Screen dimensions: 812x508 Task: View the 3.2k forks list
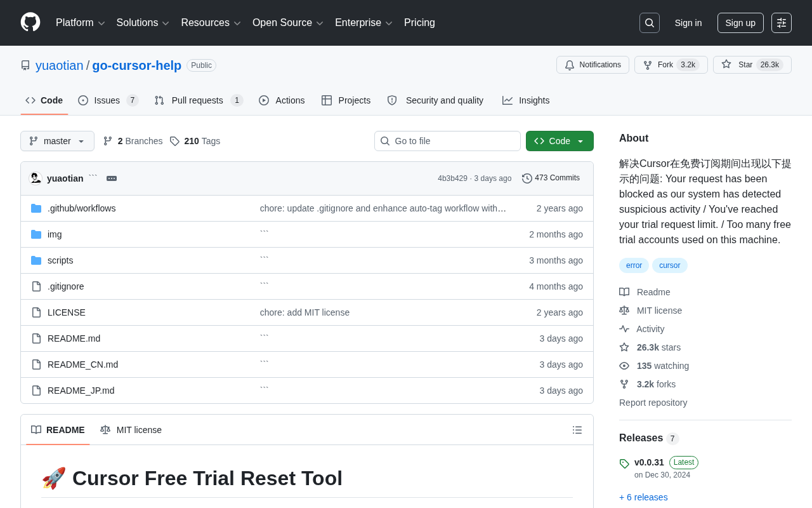pos(656,384)
